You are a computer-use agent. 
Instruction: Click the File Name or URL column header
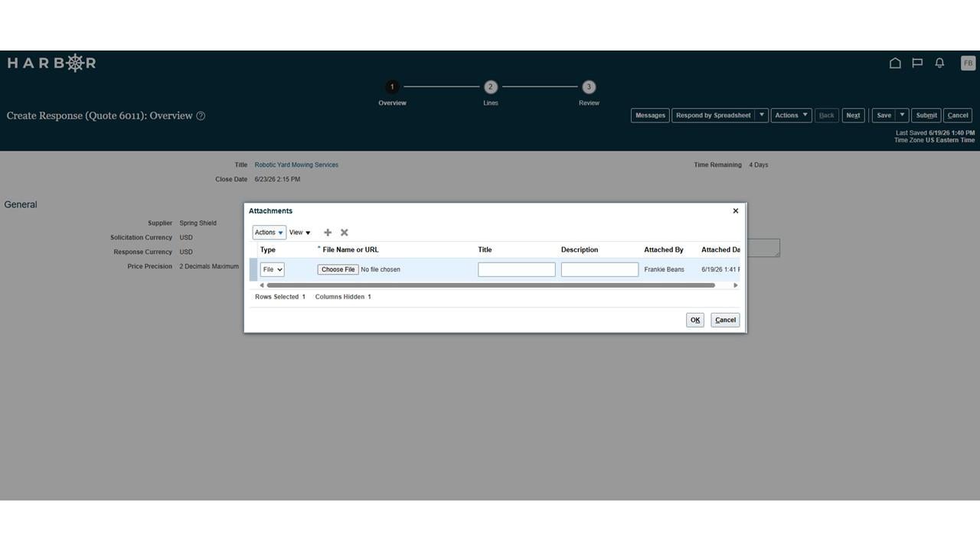click(351, 249)
